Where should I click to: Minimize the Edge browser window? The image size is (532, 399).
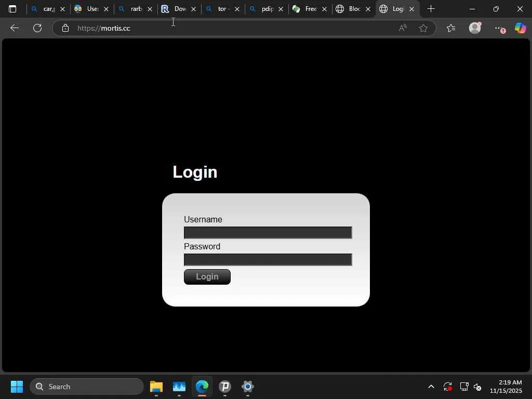pos(472,9)
